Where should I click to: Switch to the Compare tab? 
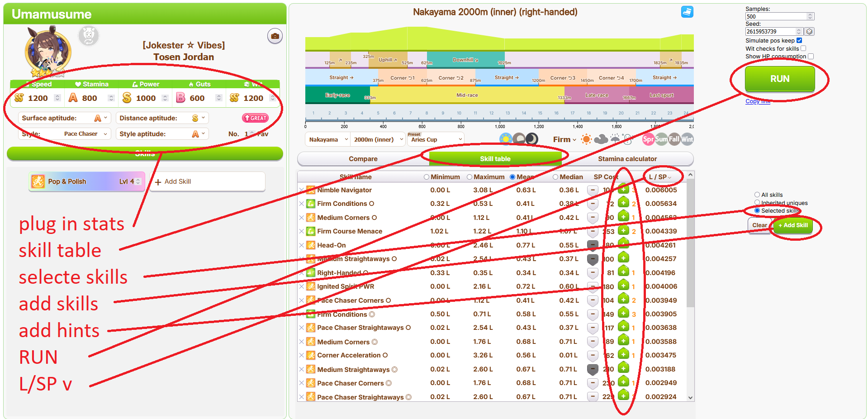click(x=363, y=159)
